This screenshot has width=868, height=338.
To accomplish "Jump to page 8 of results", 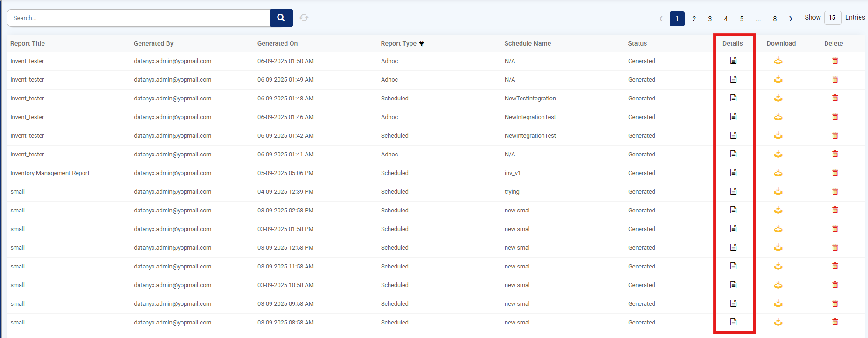I will point(775,19).
